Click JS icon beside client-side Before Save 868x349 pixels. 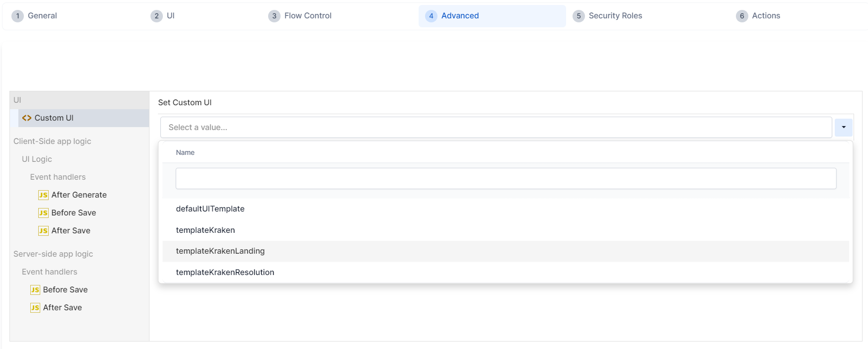pyautogui.click(x=43, y=213)
